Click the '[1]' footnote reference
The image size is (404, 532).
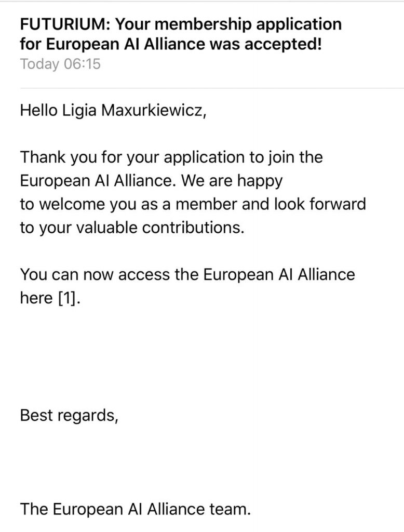point(70,298)
